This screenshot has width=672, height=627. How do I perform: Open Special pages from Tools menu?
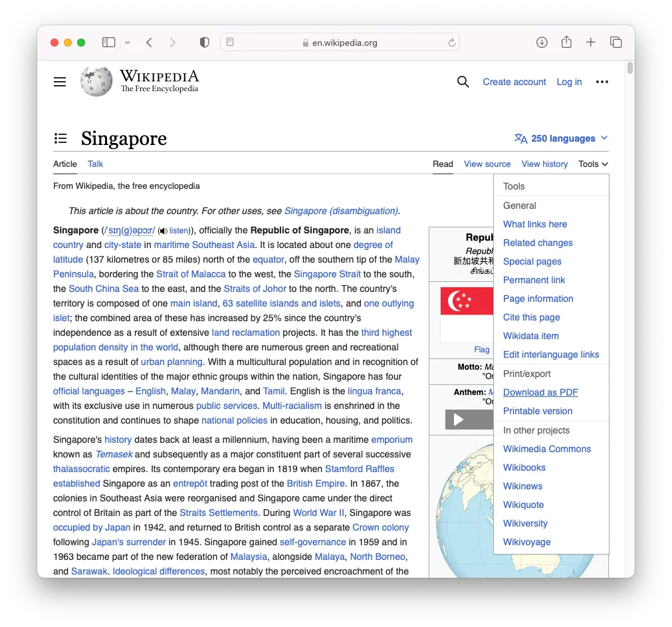click(532, 261)
